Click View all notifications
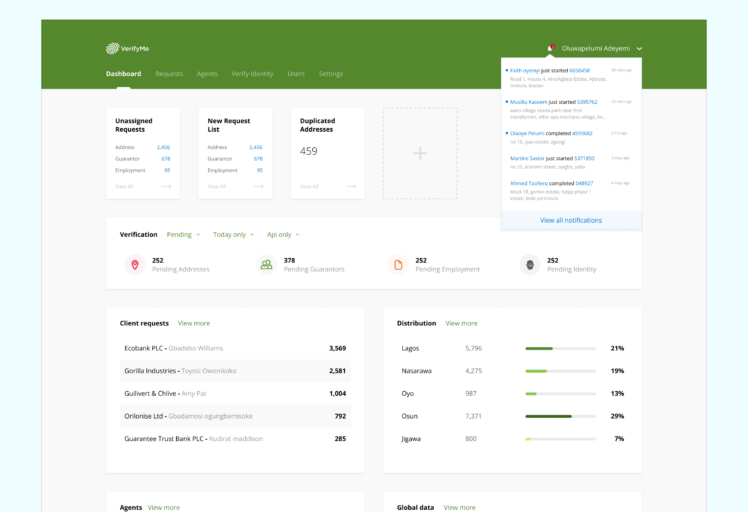 571,220
